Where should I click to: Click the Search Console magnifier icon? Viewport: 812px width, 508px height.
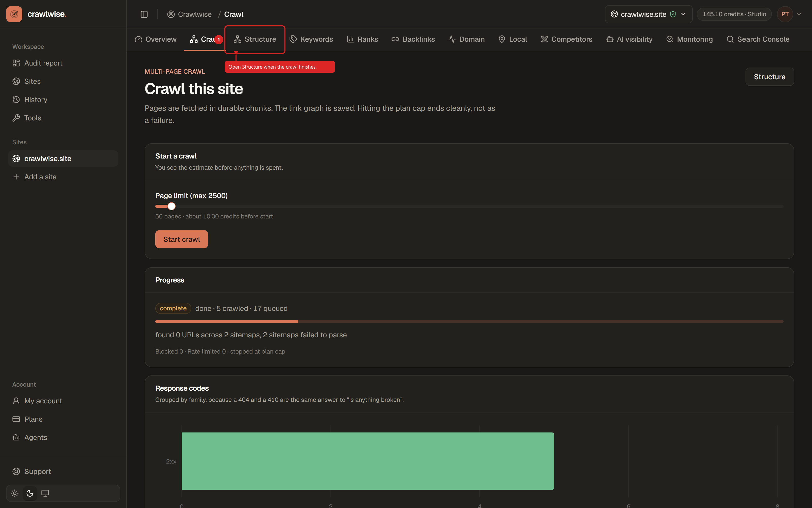tap(730, 39)
